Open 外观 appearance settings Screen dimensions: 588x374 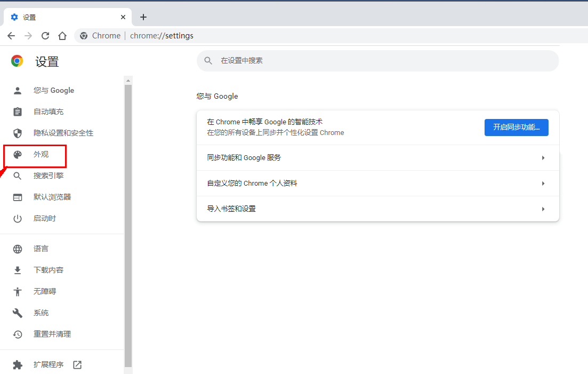tap(41, 155)
